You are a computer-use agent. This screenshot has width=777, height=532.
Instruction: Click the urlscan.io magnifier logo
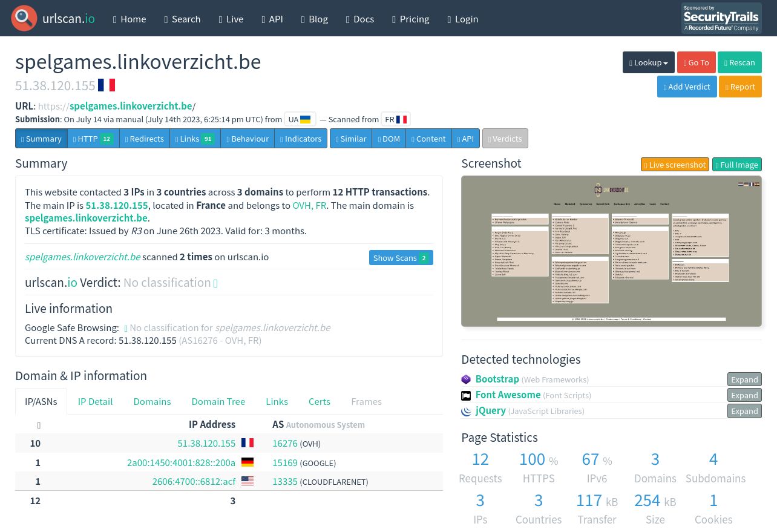point(24,18)
